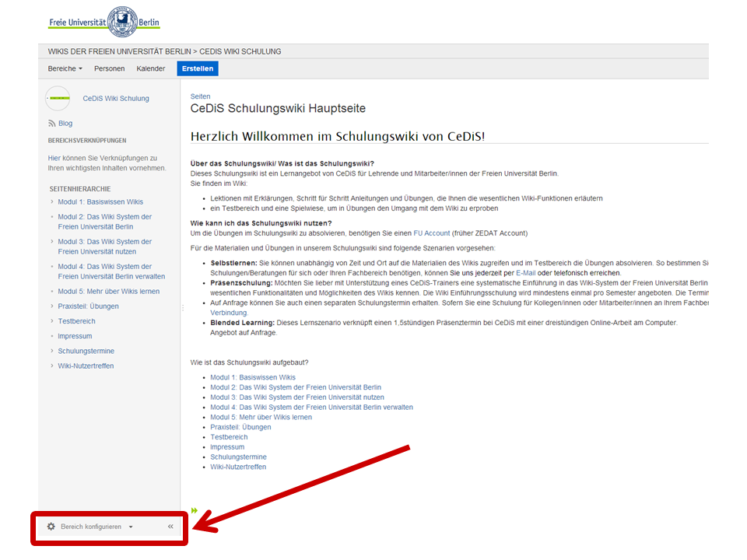Click the Bereichsverknüpfungen heading
Viewport: 747px width, 560px height.
click(x=87, y=141)
